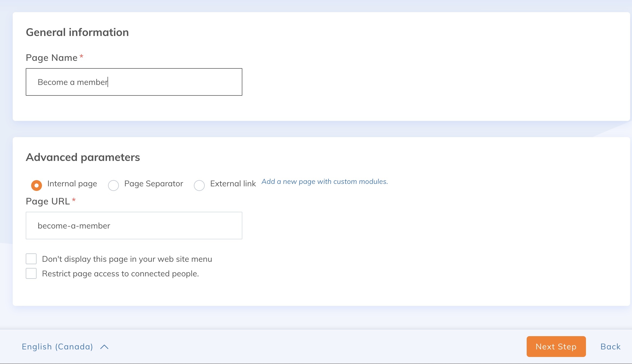Select the Page Separator radio button
The width and height of the screenshot is (632, 364).
113,186
